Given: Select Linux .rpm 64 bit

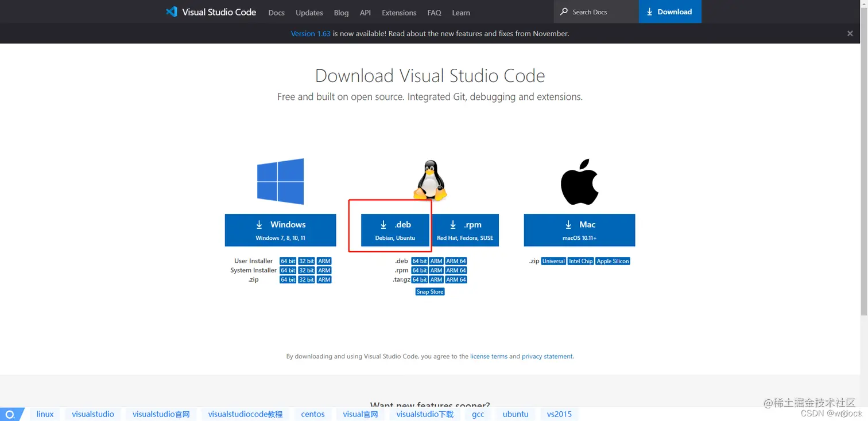Looking at the screenshot, I should click(420, 270).
